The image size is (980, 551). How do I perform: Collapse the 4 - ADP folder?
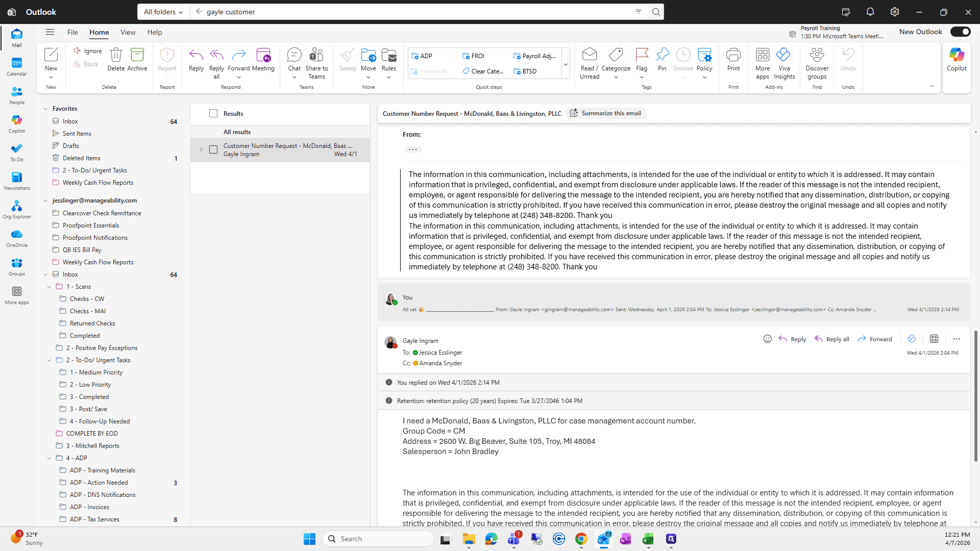pos(49,458)
